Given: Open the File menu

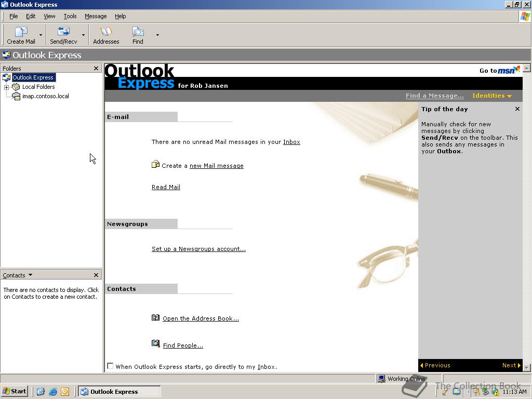Looking at the screenshot, I should tap(14, 16).
